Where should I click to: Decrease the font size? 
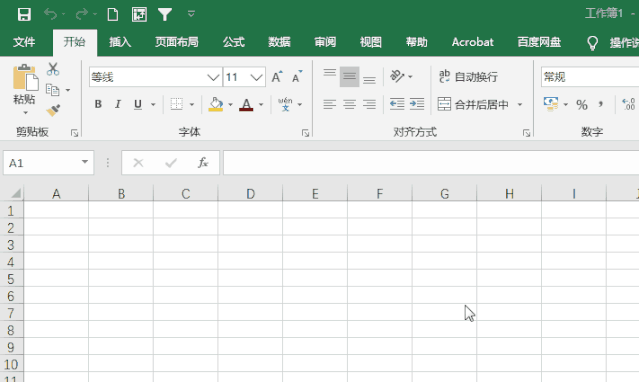point(297,77)
